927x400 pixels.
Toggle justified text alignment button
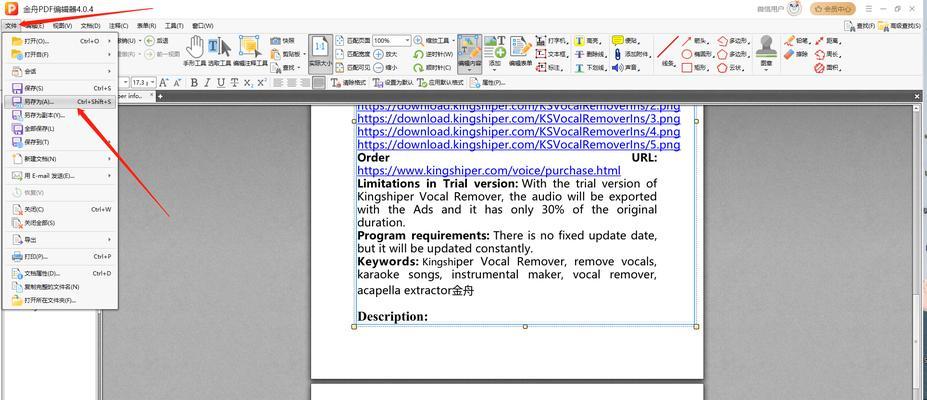pos(319,83)
